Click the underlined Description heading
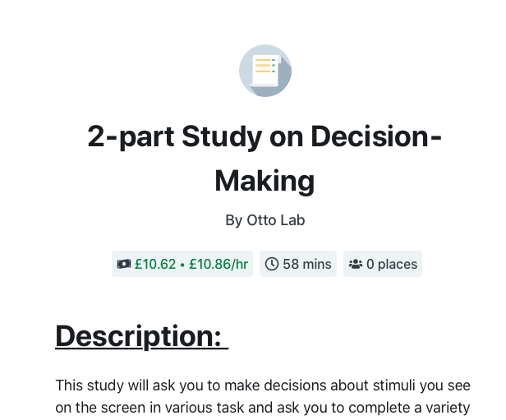 click(142, 336)
